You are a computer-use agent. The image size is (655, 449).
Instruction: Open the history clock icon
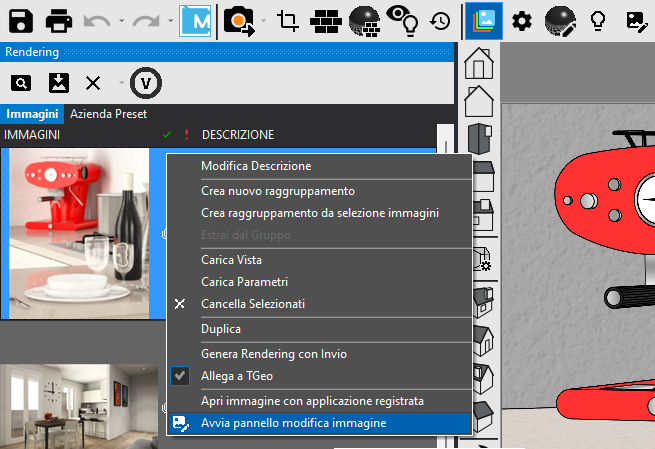pos(441,21)
